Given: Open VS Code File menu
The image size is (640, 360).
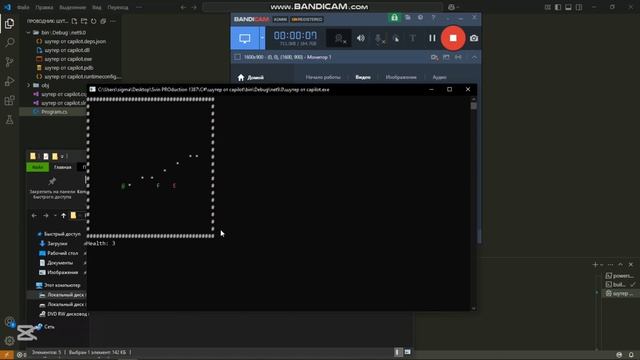Looking at the screenshot, I should [23, 7].
